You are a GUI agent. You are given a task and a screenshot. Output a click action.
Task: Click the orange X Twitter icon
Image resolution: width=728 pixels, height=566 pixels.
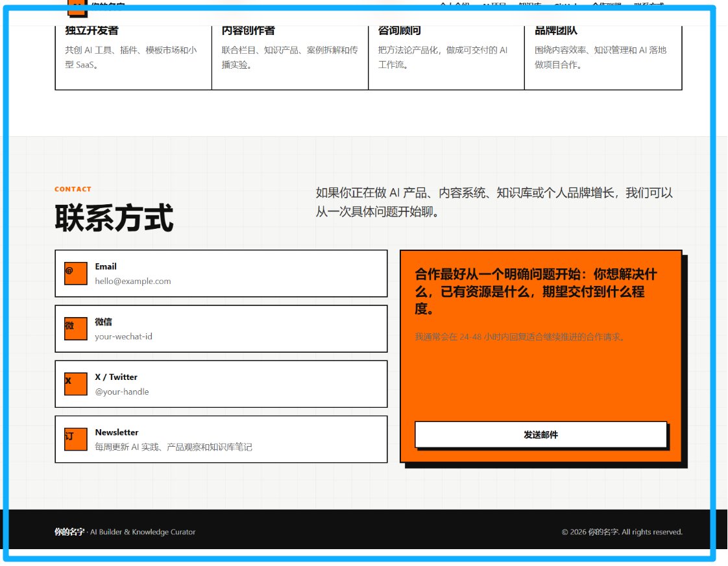tap(76, 384)
